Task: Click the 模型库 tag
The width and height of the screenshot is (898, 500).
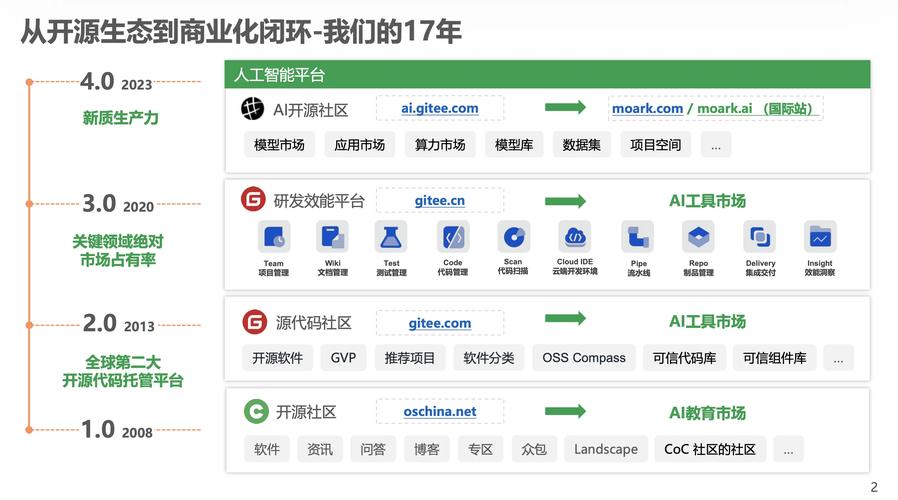Action: coord(514,145)
